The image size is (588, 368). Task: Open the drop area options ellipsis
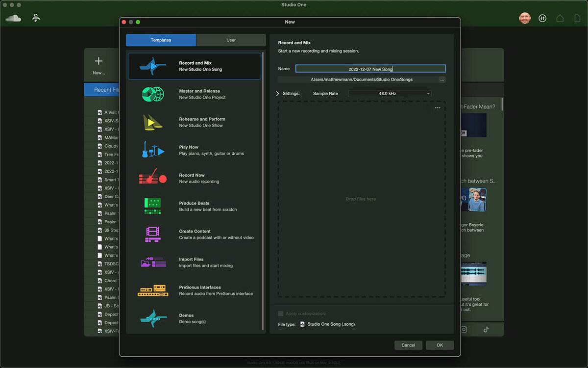[x=438, y=108]
